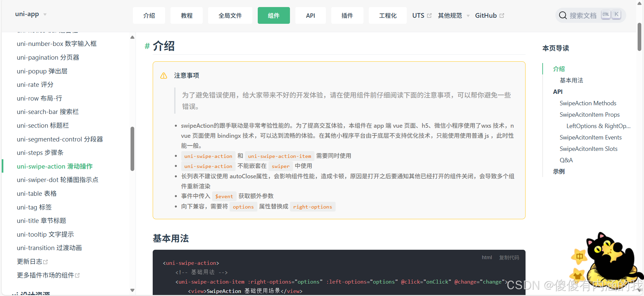The height and width of the screenshot is (296, 644).
Task: Click the heading anchor # beside 介绍
Action: [147, 46]
